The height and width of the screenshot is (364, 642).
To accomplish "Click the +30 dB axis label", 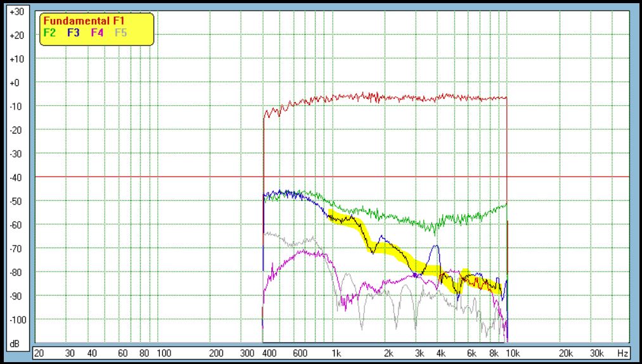I will click(x=16, y=12).
